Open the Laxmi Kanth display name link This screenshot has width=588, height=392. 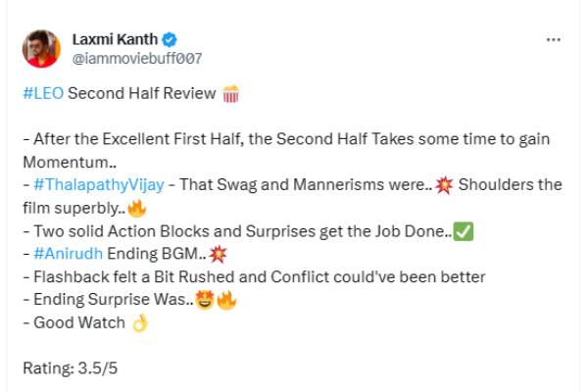[x=116, y=40]
